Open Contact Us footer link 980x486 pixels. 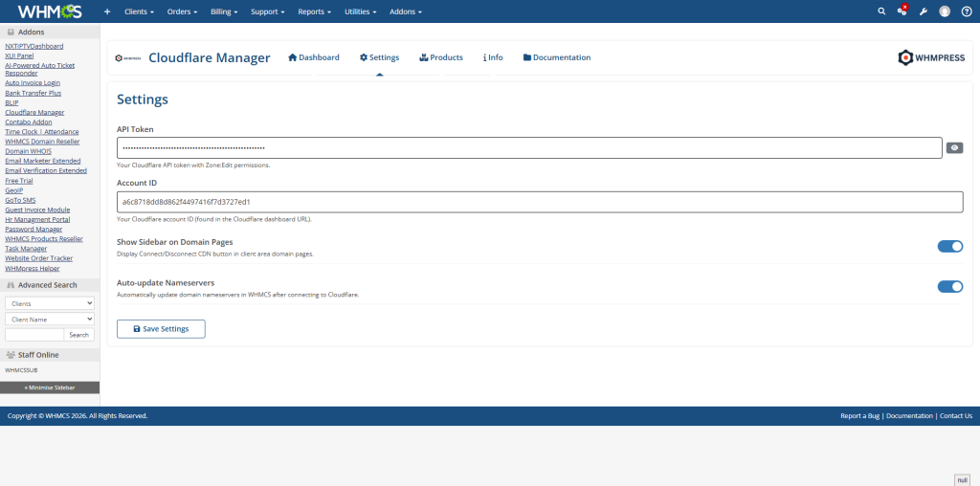[x=956, y=415]
